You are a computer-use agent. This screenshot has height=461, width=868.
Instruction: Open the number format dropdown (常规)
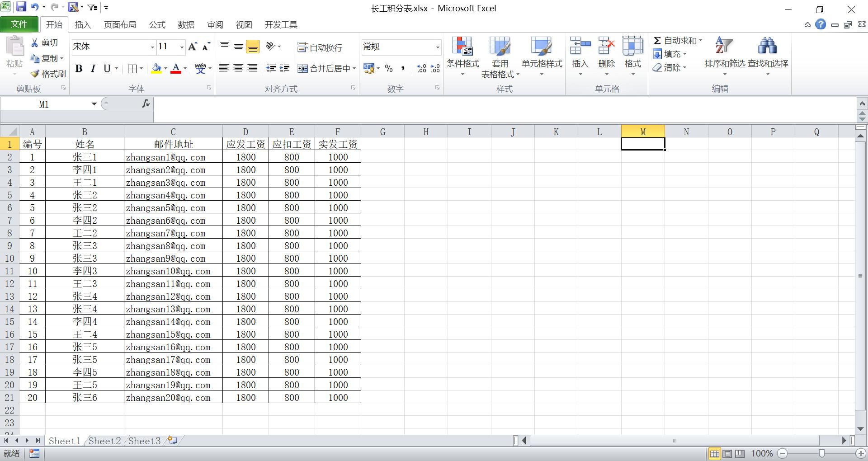[x=438, y=47]
